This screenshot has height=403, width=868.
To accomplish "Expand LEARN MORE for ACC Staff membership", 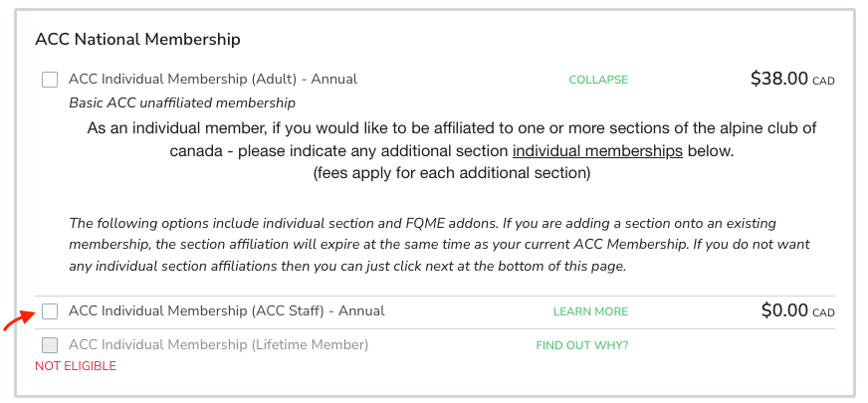I will [x=590, y=311].
